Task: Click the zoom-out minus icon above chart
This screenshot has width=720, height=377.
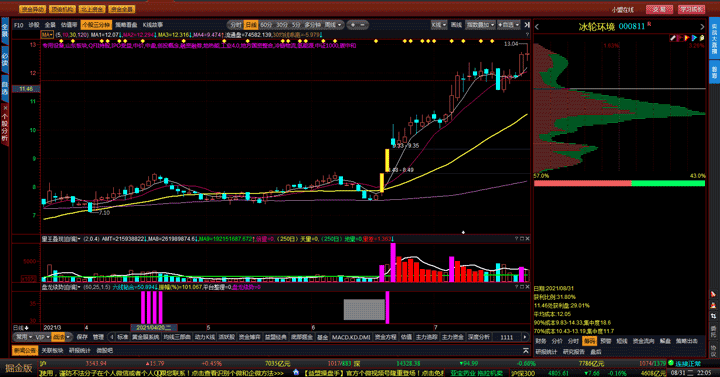Action: (x=362, y=25)
